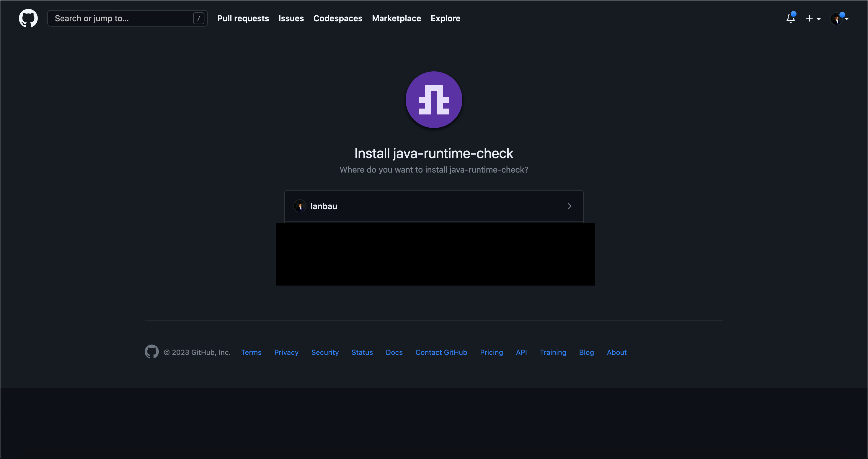Open the Pricing footer link
Viewport: 868px width, 459px height.
491,352
